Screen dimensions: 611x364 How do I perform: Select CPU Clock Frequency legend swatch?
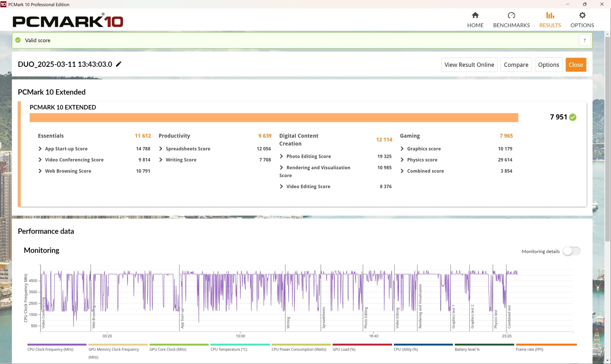tap(57, 344)
